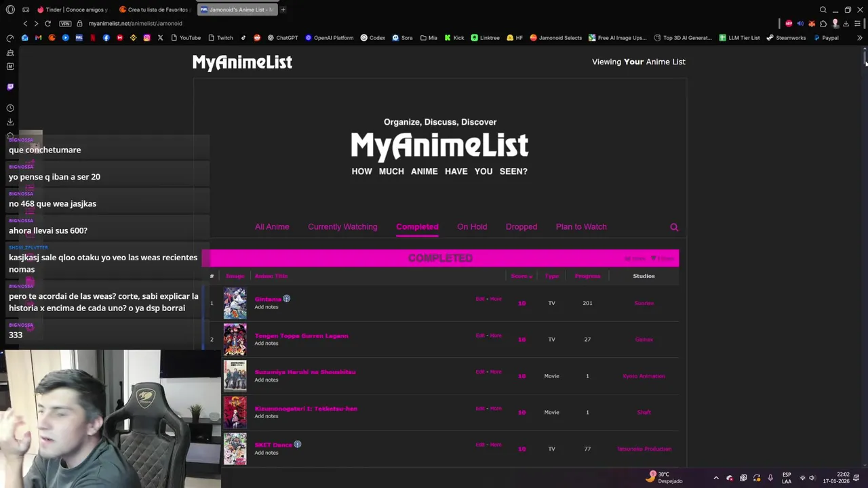The height and width of the screenshot is (488, 868).
Task: Click the MyAnimeList logo in header
Action: [x=242, y=62]
